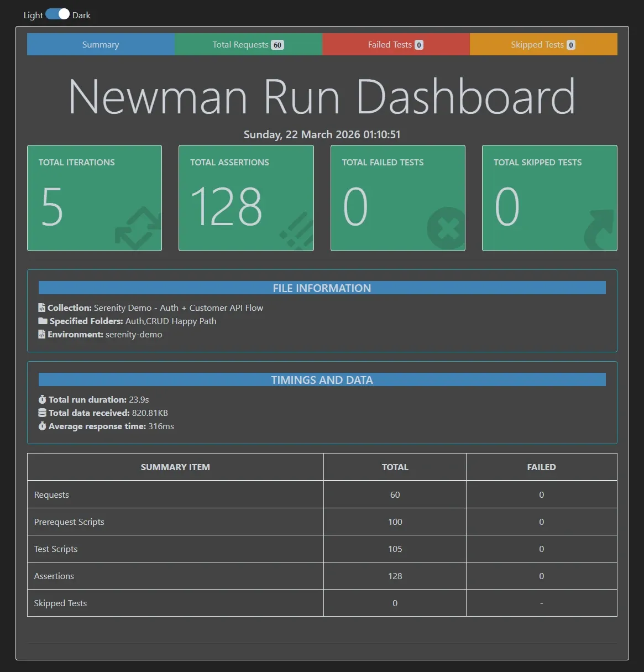
Task: Click the timer icon next to Average response time
Action: click(43, 426)
